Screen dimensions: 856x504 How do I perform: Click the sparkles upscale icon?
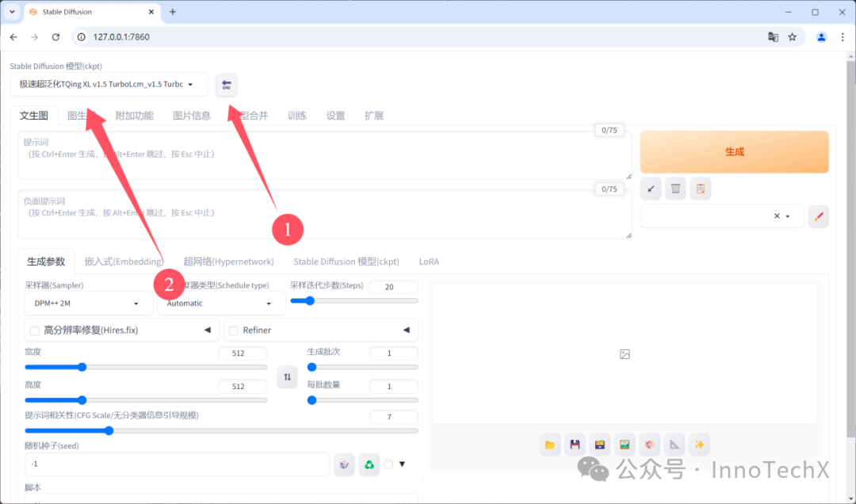[699, 445]
